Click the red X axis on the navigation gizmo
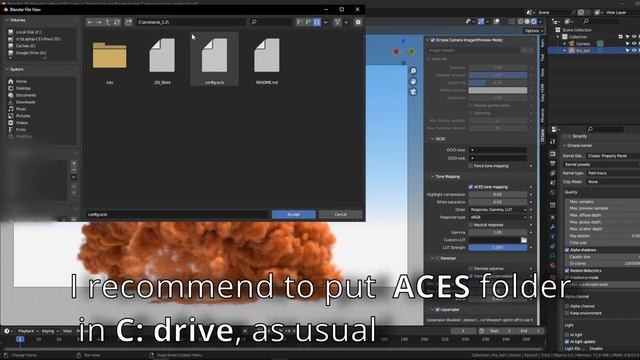This screenshot has width=640, height=360. [x=396, y=52]
